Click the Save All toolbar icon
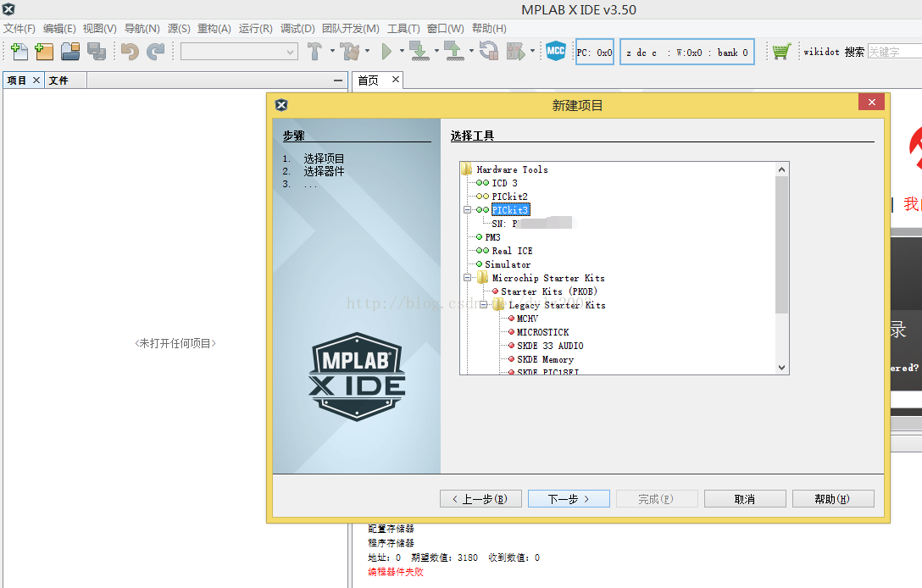This screenshot has height=588, width=922. (x=97, y=52)
